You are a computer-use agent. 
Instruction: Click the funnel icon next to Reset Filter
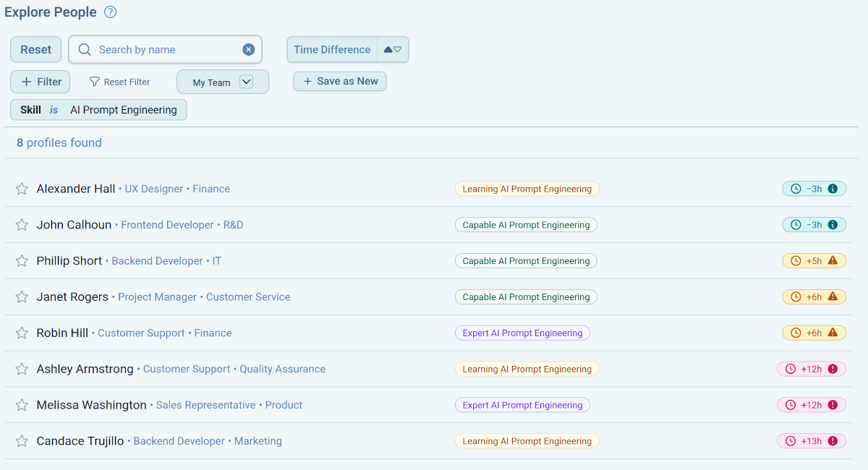95,82
